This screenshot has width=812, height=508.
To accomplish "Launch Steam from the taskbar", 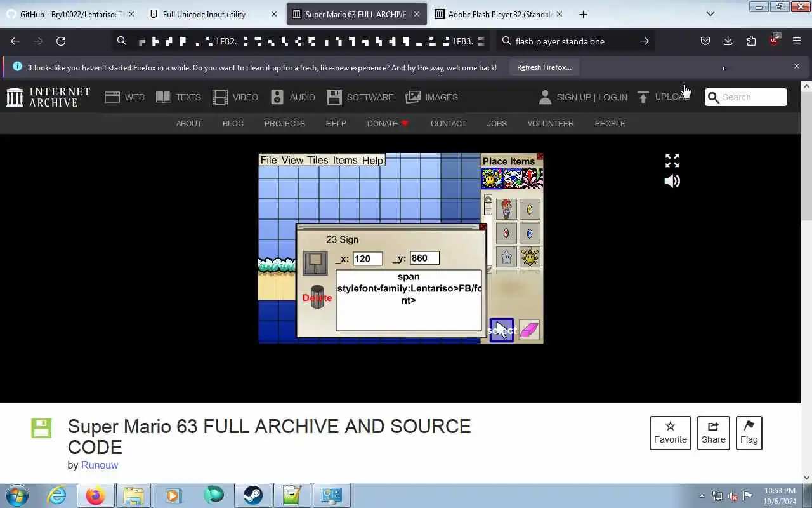I will (252, 495).
